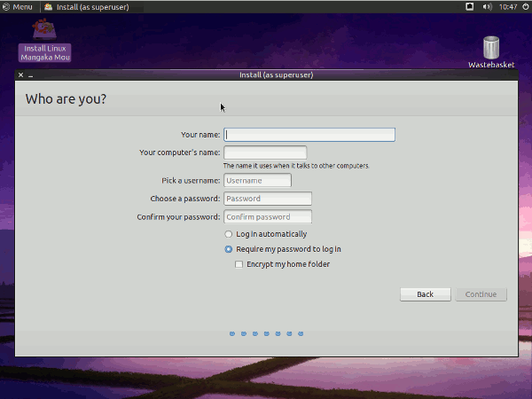
Task: Click the Your computer's name field
Action: coord(264,153)
